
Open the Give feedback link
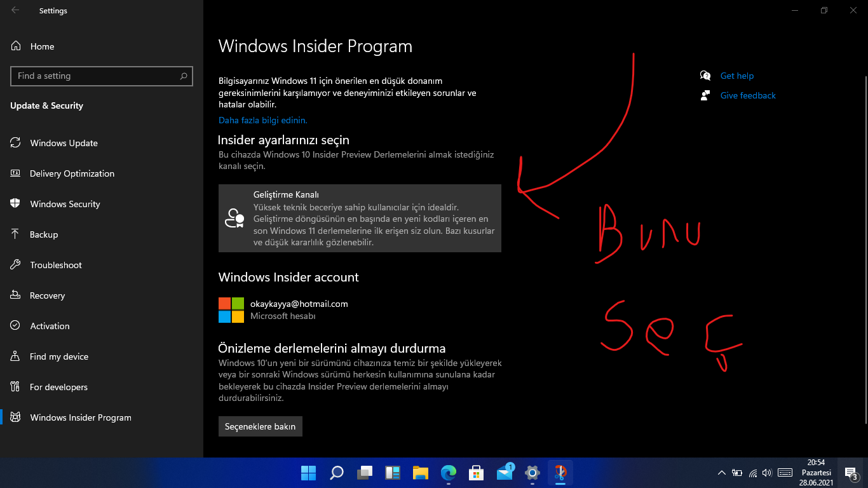click(748, 95)
